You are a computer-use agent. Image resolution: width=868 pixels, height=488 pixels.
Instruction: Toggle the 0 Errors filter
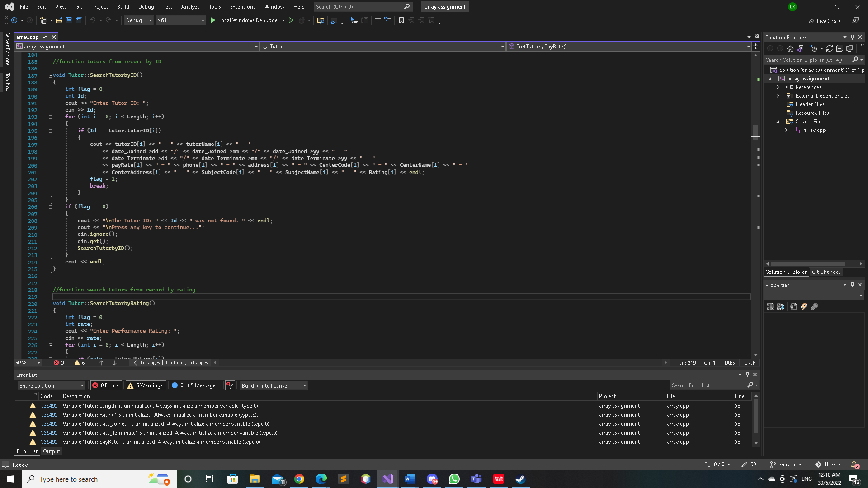(105, 385)
